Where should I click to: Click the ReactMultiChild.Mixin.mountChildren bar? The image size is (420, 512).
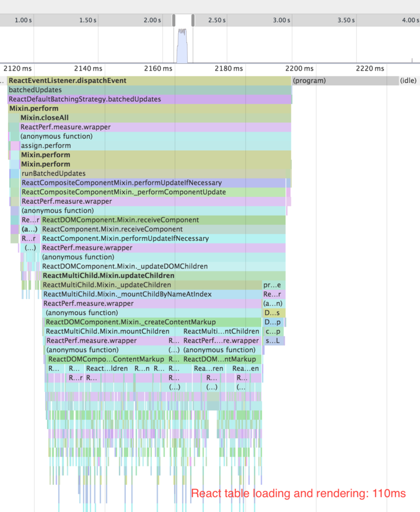point(113,332)
